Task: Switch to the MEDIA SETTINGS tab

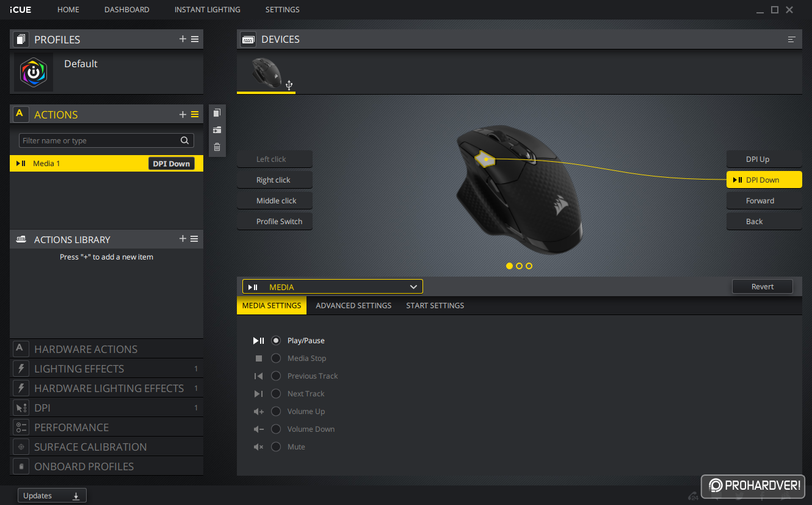Action: pos(272,305)
